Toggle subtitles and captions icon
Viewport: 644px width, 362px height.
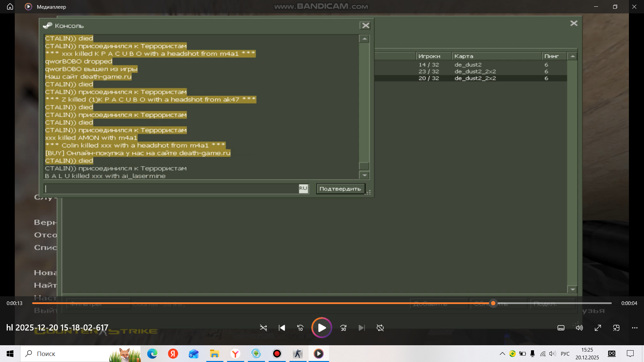tap(561, 328)
